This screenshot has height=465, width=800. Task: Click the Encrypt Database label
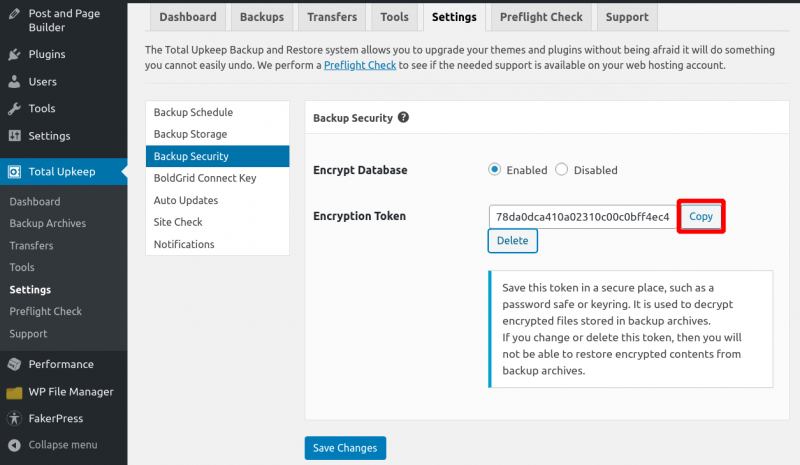[x=360, y=170]
